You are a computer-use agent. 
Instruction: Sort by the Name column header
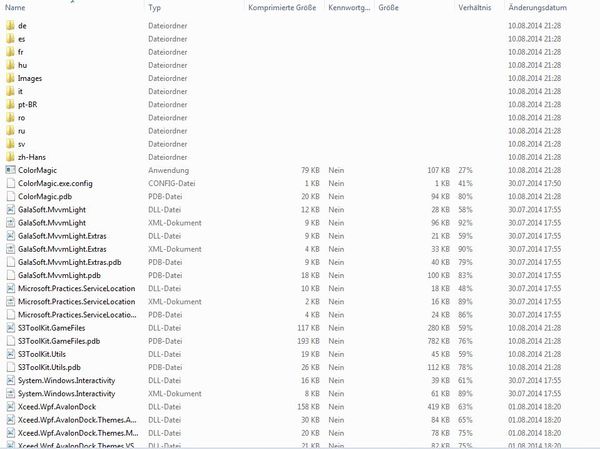tap(15, 7)
